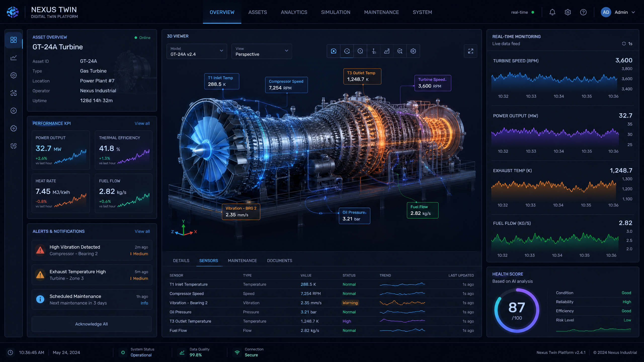Open help via the question mark icon
Screen dimensions: 644x362
coord(583,12)
